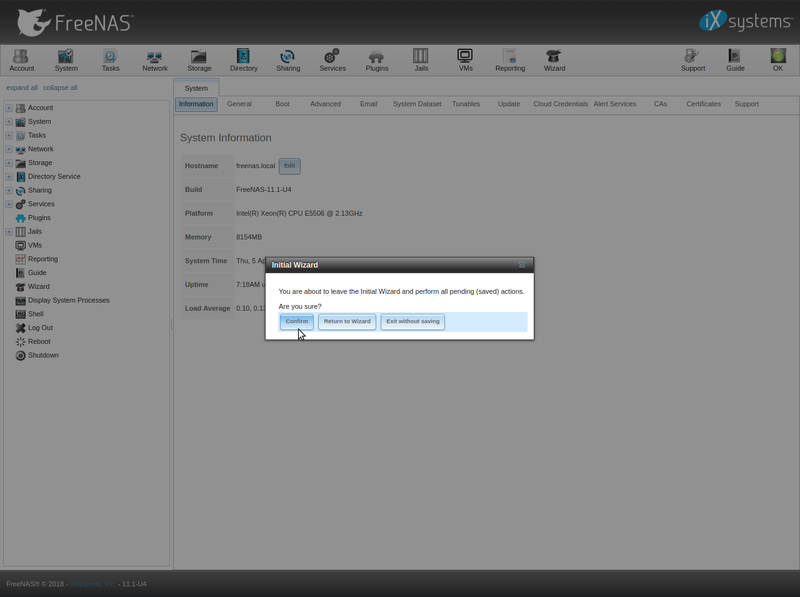Viewport: 800px width, 597px height.
Task: Expand the Jails tree node
Action: click(x=9, y=232)
